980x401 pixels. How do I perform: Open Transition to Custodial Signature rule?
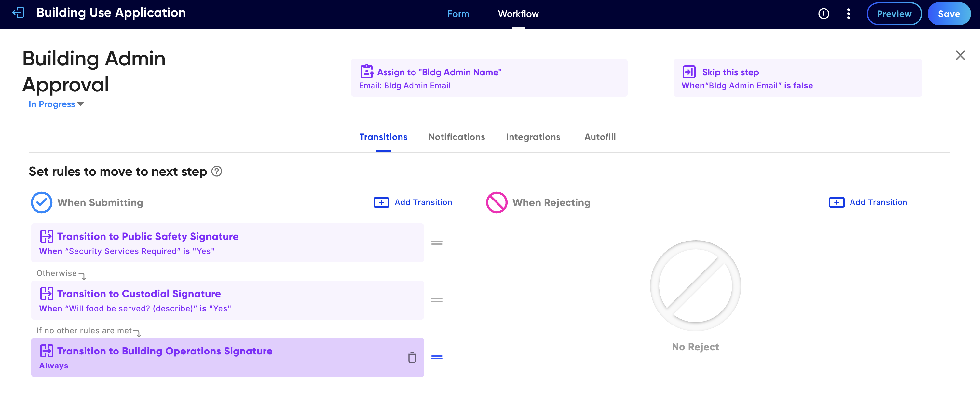pos(227,300)
